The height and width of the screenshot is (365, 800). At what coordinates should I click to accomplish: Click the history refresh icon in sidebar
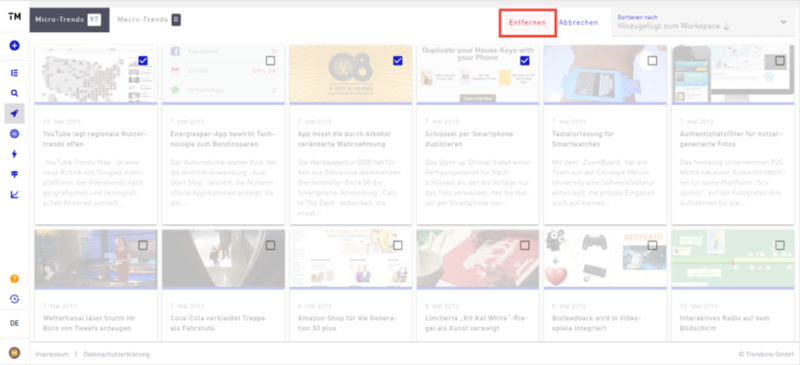[14, 299]
